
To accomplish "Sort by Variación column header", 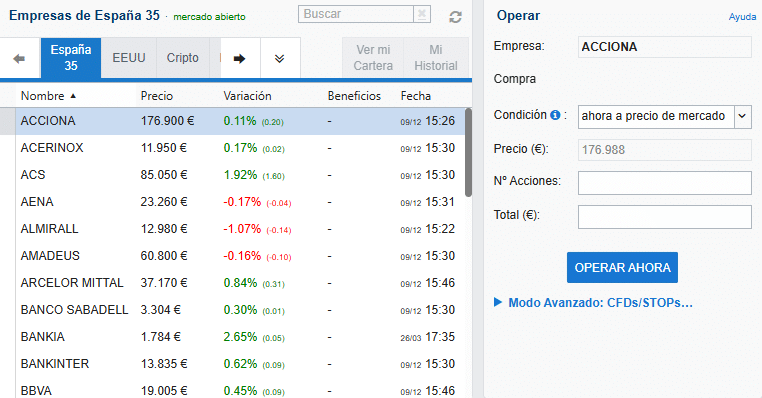I will (247, 96).
